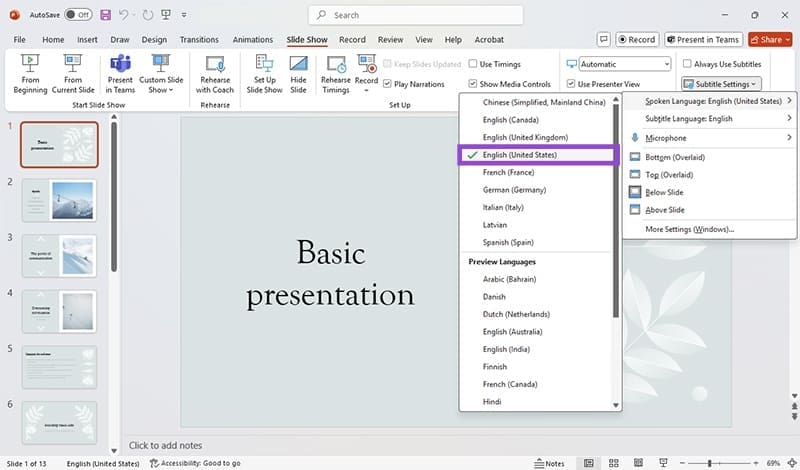Launch Rehearse with Coach
Viewport: 800px width, 470px height.
point(213,74)
